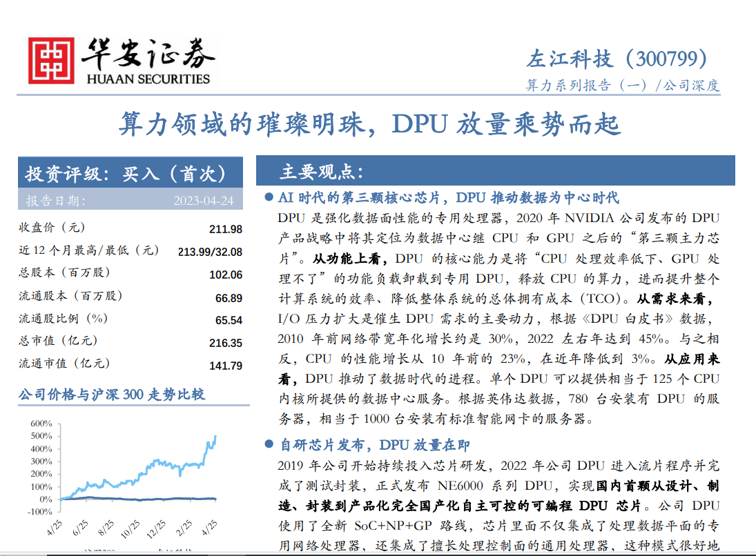Click the 600% label on chart axis
Viewport: 756px width, 556px height.
(41, 424)
